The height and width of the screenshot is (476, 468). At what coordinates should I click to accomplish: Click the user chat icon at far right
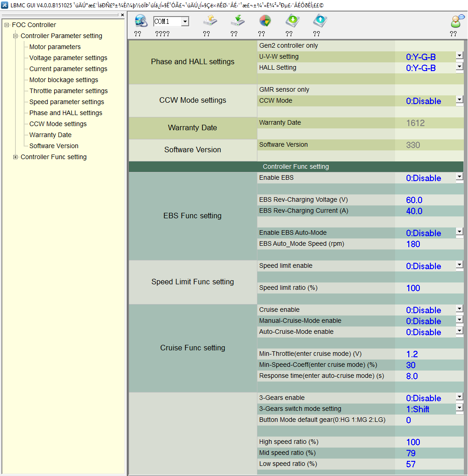point(457,21)
